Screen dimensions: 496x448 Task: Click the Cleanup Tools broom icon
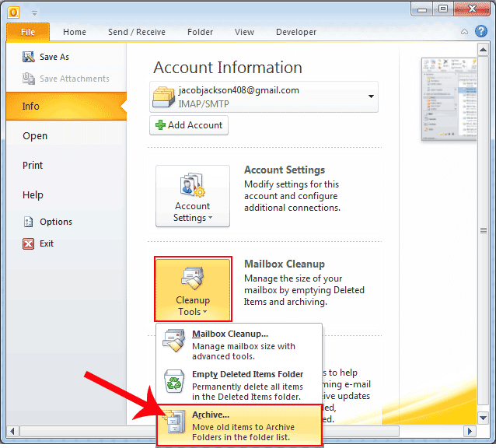point(192,278)
